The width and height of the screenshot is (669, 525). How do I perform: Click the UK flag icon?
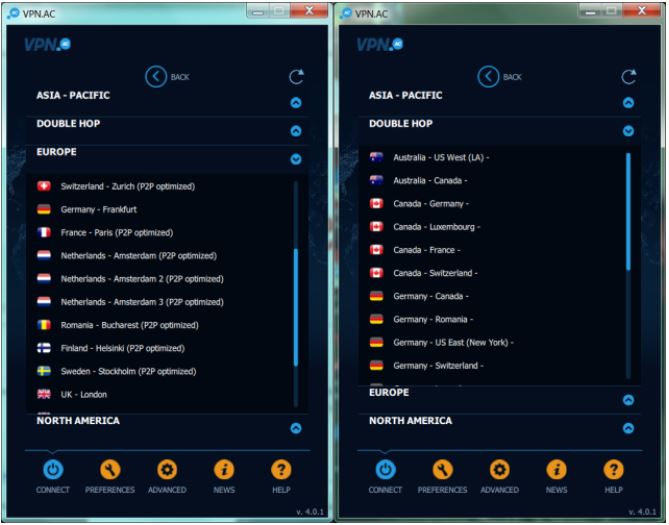click(44, 394)
